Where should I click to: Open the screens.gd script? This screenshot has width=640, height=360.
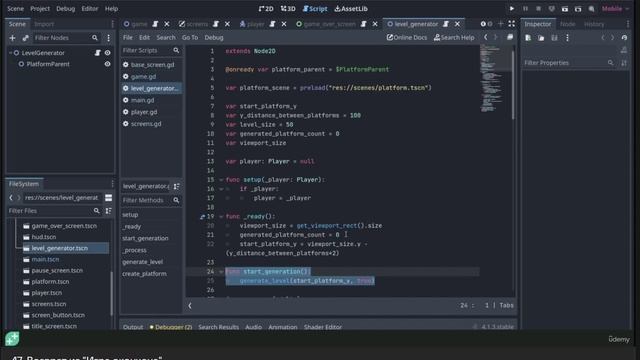(x=146, y=124)
